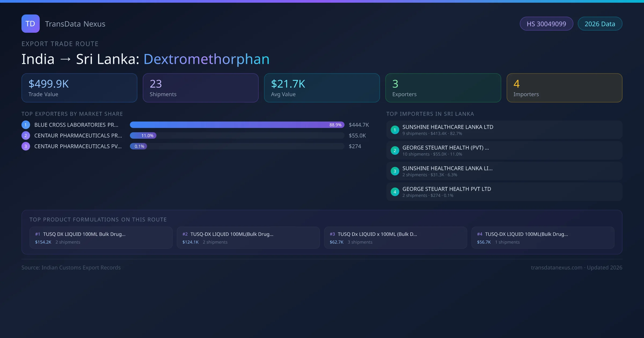
Task: Click the 2026 Data pill
Action: (600, 24)
